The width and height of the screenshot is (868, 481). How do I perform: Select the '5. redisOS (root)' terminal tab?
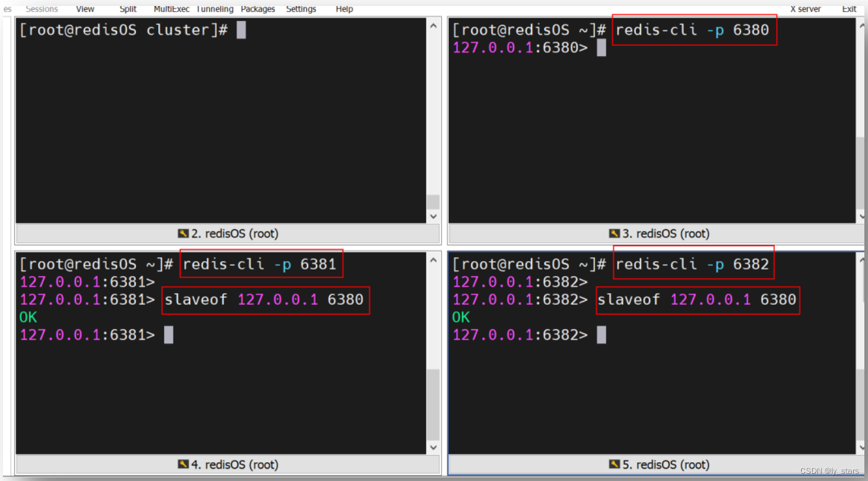658,465
